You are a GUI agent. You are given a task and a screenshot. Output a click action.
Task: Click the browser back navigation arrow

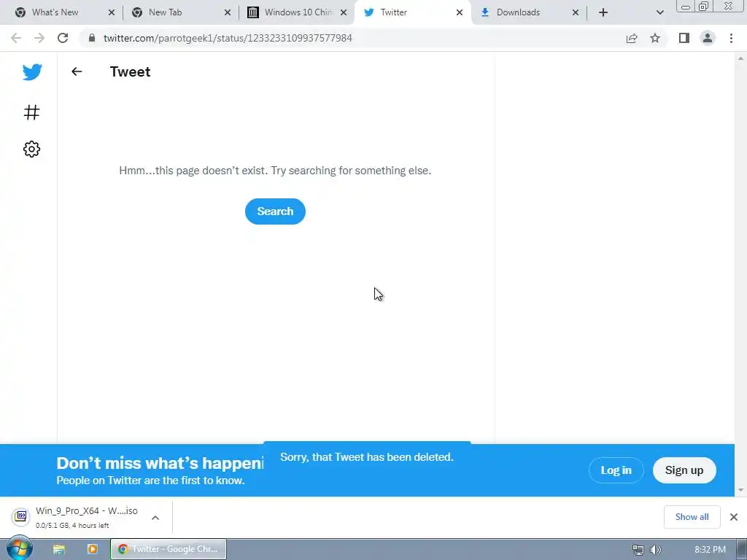pos(16,38)
